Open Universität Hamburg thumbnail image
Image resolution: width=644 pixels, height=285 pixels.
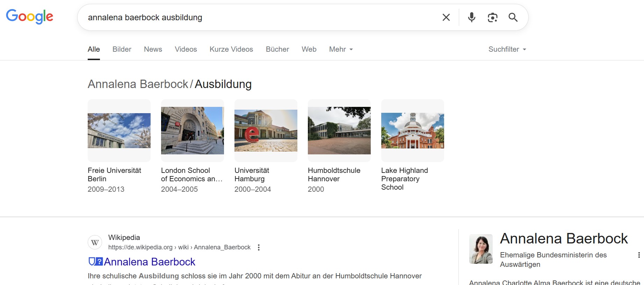coord(266,131)
